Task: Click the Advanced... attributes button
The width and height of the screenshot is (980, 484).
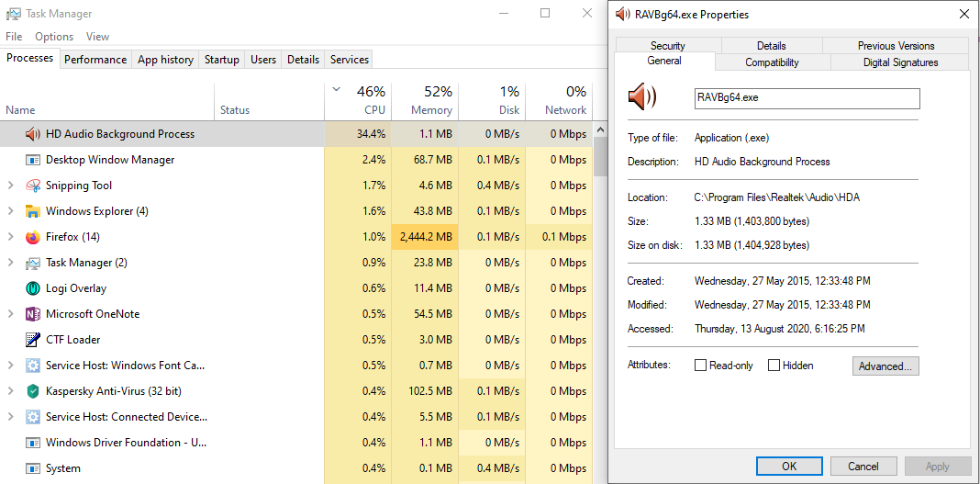Action: tap(885, 366)
